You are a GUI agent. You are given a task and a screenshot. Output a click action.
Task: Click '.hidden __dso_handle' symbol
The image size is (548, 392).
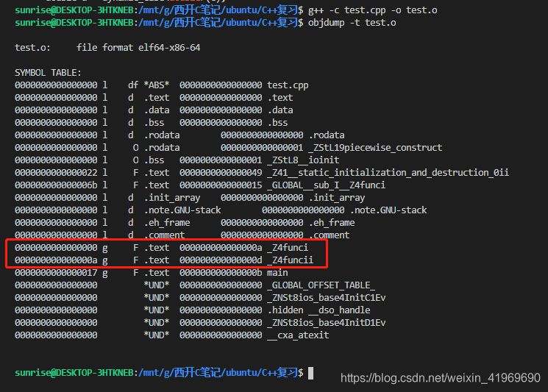[319, 310]
